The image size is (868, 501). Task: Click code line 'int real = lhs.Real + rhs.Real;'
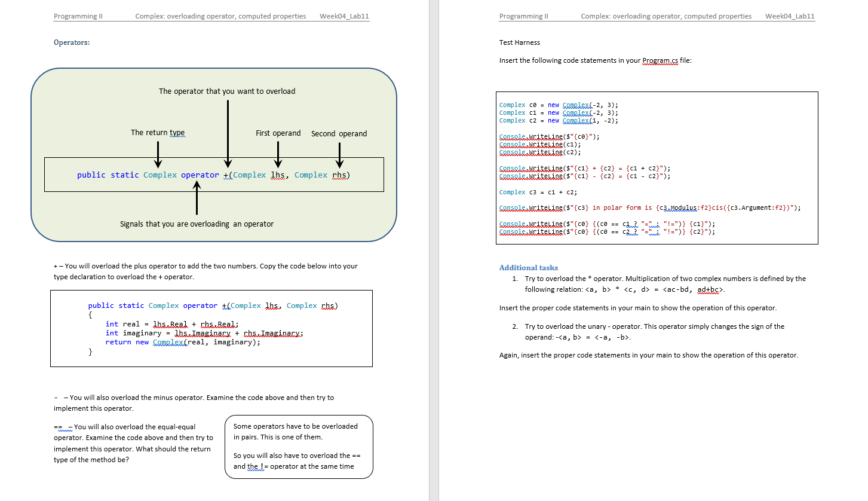click(172, 324)
